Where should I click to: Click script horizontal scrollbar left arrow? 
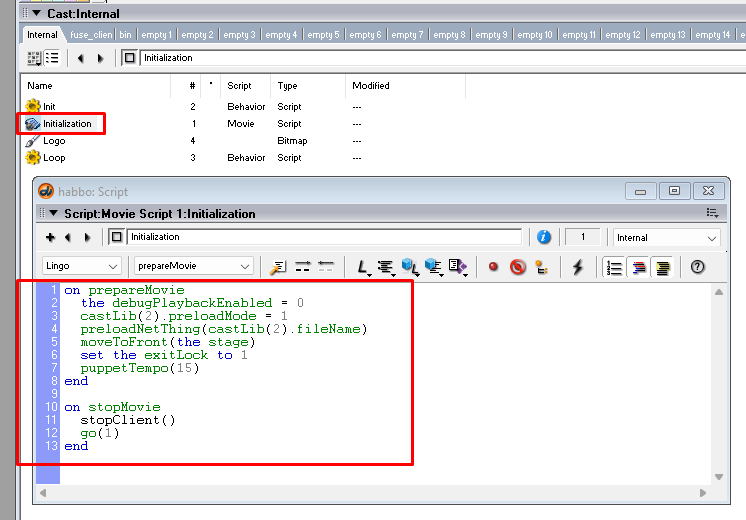point(43,493)
